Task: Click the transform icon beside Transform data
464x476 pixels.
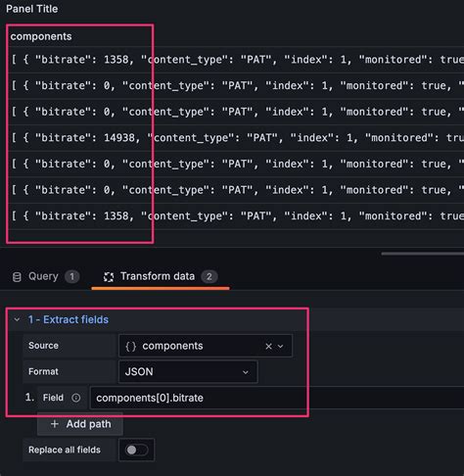Action: click(x=109, y=277)
